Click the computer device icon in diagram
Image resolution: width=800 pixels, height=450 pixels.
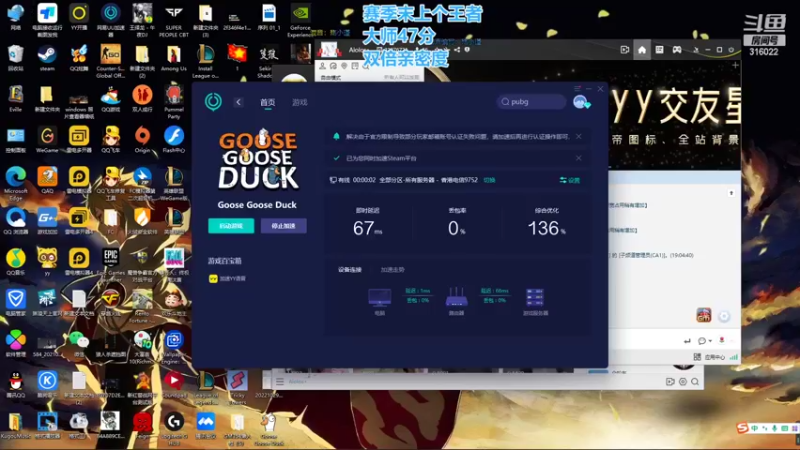[x=380, y=297]
